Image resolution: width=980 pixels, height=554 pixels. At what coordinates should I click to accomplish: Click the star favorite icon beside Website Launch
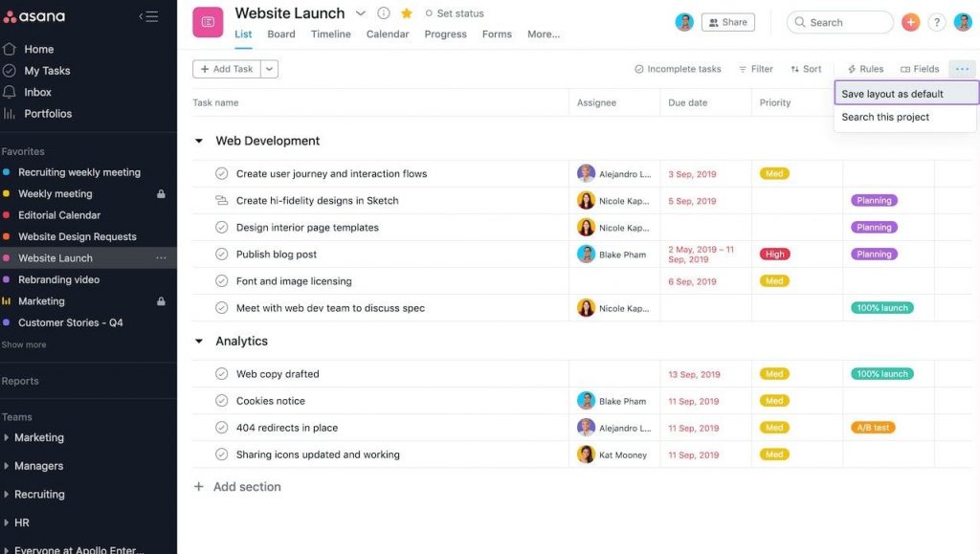(x=407, y=13)
